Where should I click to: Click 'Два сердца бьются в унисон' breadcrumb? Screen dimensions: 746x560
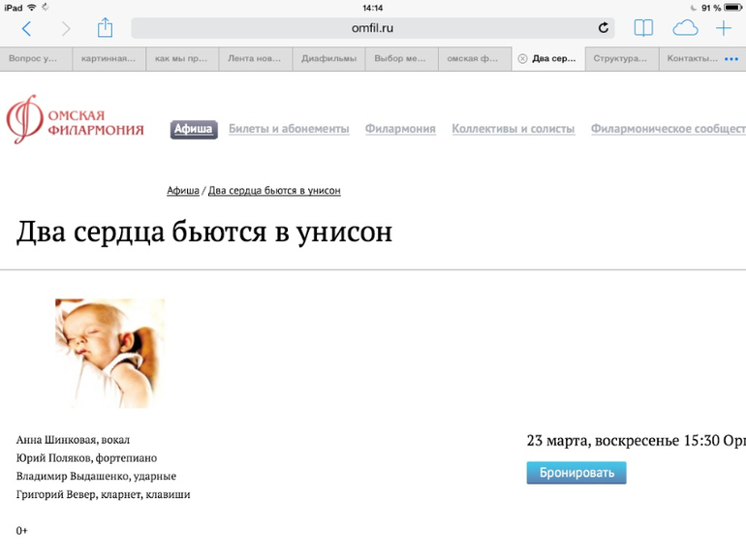[274, 190]
